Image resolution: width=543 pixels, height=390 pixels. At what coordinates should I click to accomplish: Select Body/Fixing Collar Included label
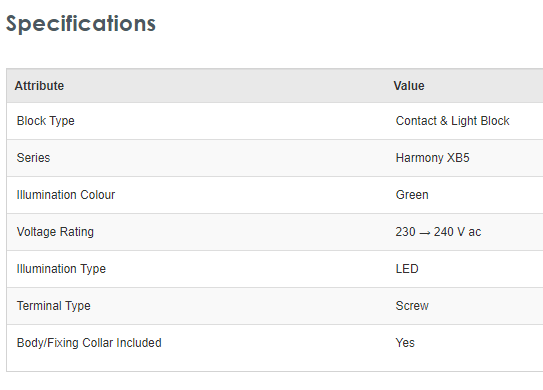(x=89, y=343)
